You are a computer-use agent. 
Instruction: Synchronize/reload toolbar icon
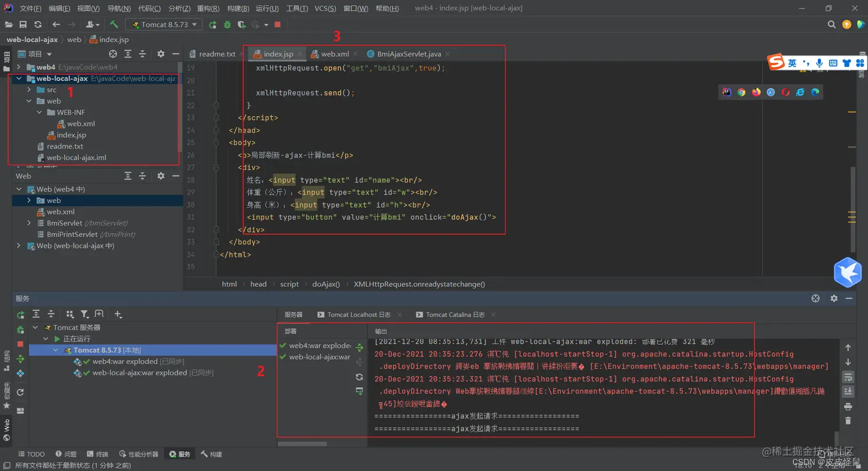(x=38, y=25)
